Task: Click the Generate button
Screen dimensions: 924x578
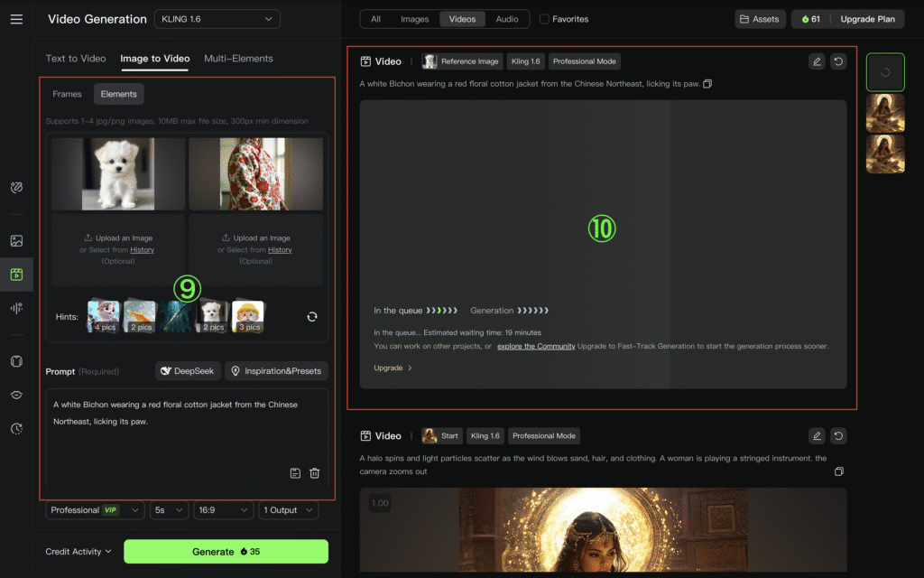Action: tap(226, 552)
